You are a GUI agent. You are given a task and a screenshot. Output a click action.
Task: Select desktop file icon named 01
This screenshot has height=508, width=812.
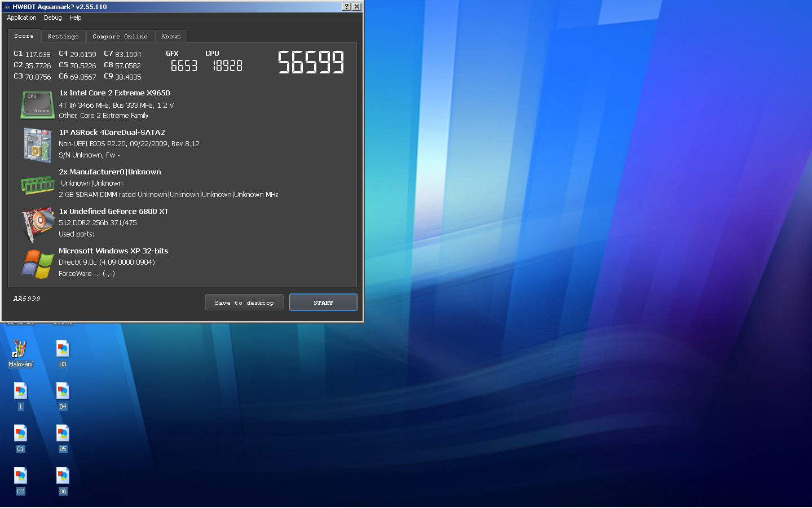[20, 439]
